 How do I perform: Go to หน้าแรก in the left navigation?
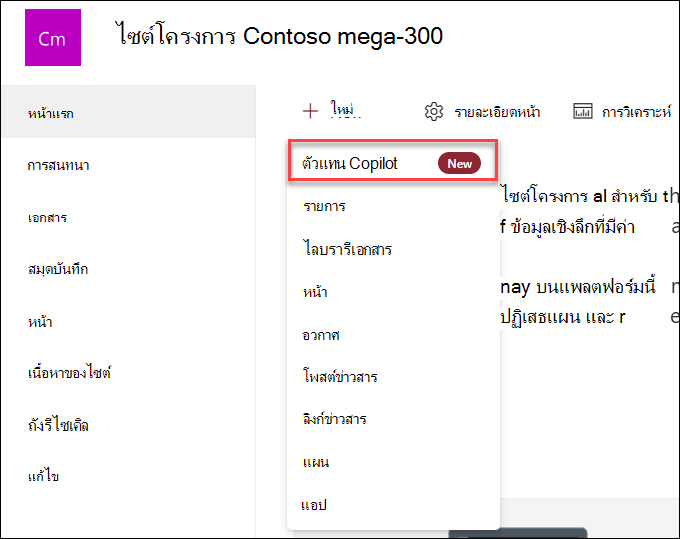point(129,112)
